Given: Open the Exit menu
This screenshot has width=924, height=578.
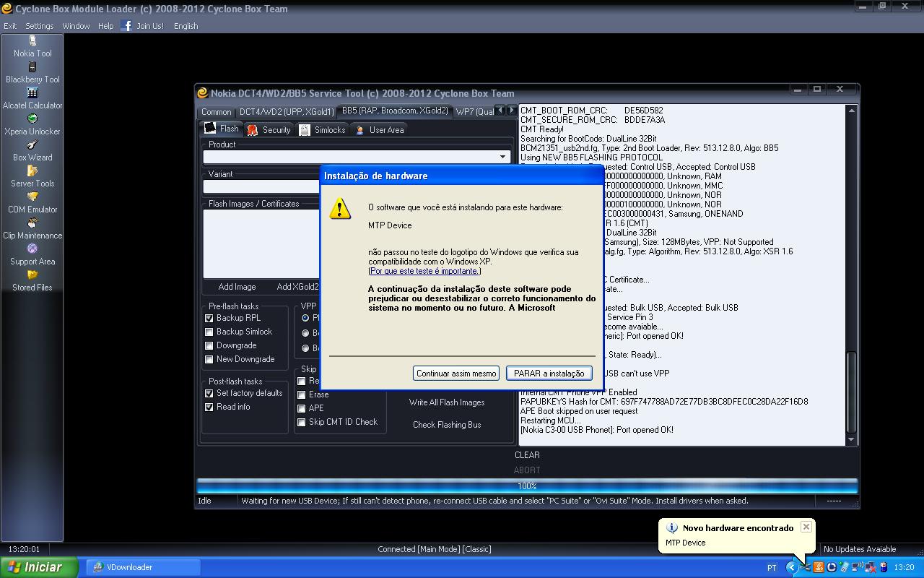Looking at the screenshot, I should 10,25.
